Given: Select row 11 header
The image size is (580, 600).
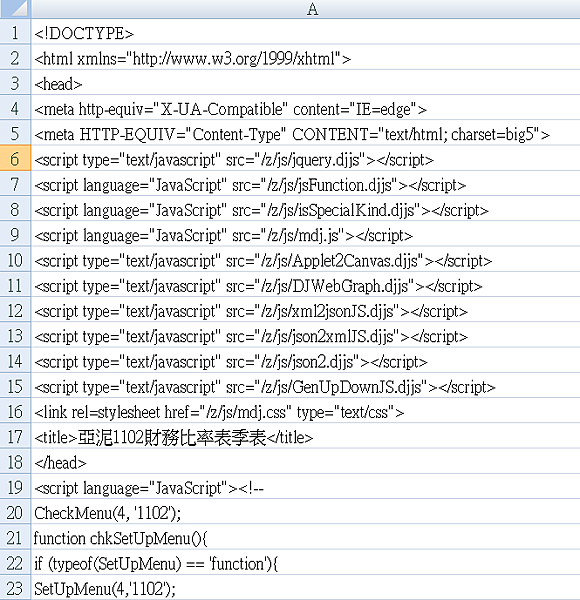Looking at the screenshot, I should (15, 284).
